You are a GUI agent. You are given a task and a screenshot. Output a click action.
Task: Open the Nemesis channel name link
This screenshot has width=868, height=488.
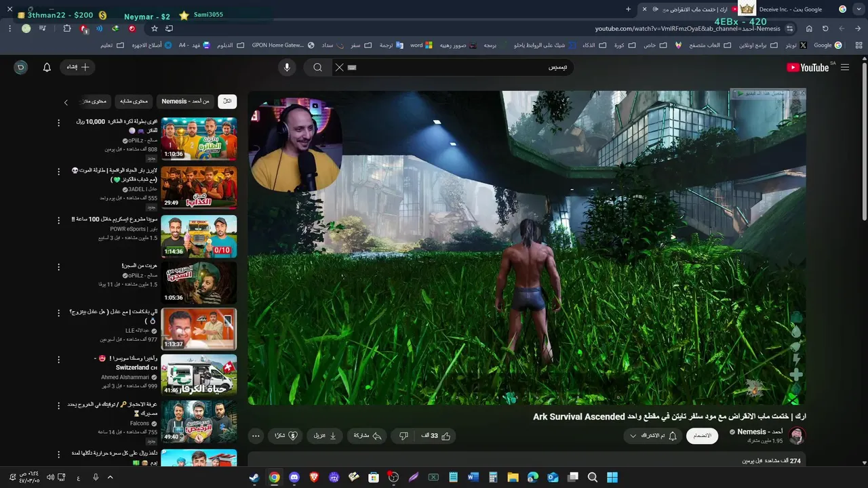coord(760,432)
